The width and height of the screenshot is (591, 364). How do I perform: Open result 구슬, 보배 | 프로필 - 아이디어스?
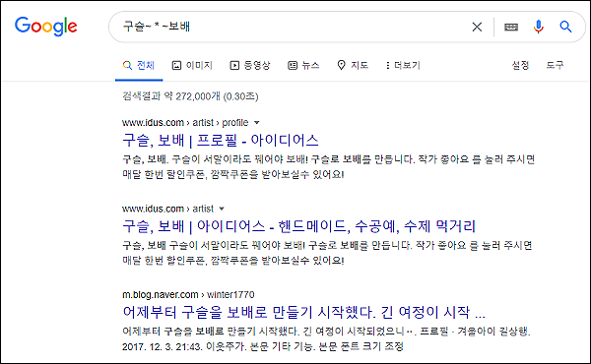(221, 141)
